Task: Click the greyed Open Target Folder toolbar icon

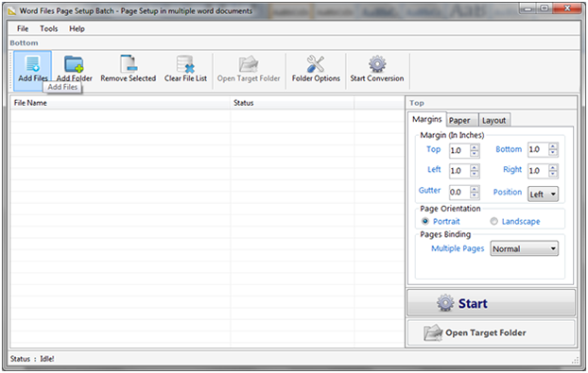Action: [x=249, y=63]
